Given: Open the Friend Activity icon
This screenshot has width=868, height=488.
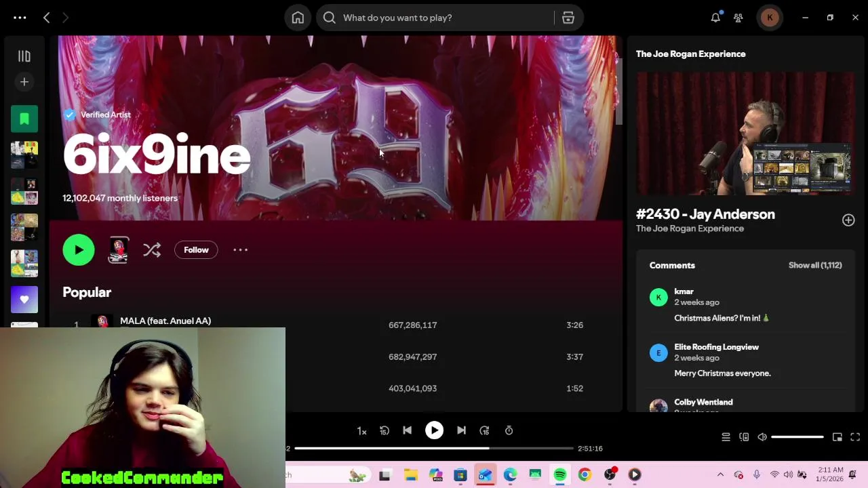Looking at the screenshot, I should coord(738,18).
